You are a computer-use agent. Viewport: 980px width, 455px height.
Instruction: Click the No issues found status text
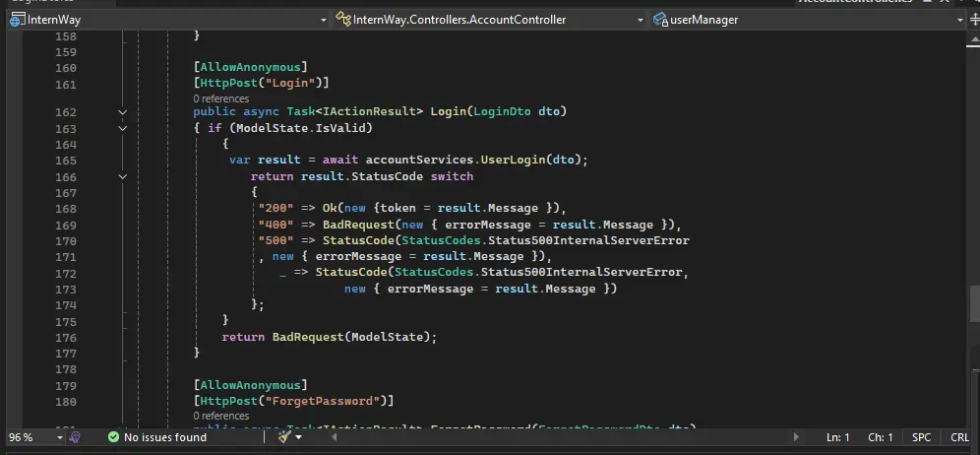tap(165, 437)
